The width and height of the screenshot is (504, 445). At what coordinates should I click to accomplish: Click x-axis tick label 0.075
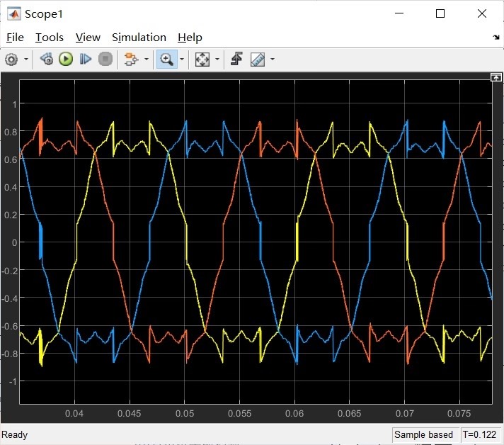[459, 413]
